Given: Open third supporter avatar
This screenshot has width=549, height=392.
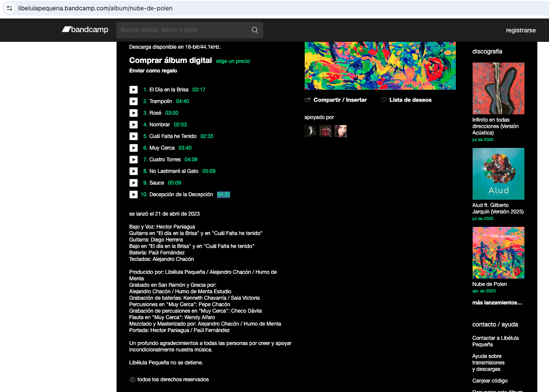Looking at the screenshot, I should [x=341, y=131].
